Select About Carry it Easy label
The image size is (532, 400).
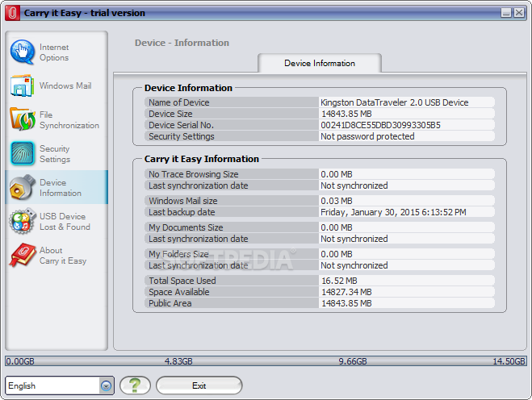coord(63,256)
